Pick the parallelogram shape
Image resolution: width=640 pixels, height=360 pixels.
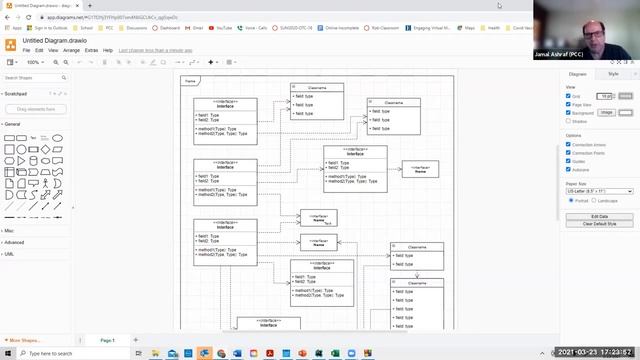pos(58,149)
